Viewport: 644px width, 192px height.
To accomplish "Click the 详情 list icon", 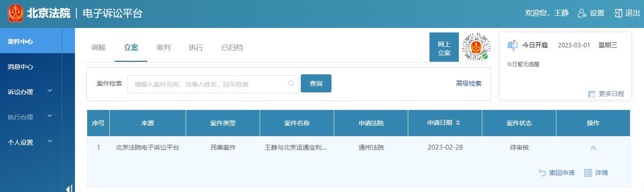I will (x=588, y=173).
